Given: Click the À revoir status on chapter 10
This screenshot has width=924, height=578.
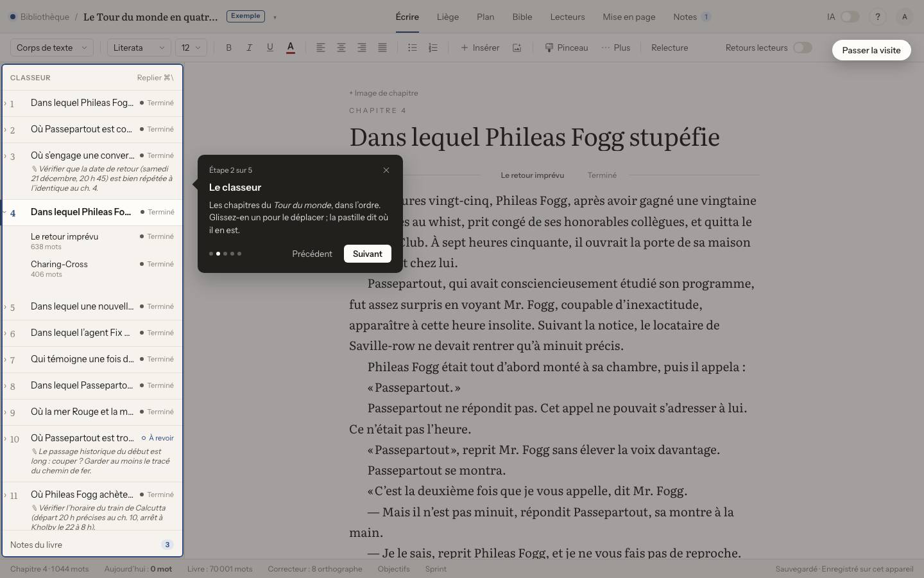Looking at the screenshot, I should point(158,438).
